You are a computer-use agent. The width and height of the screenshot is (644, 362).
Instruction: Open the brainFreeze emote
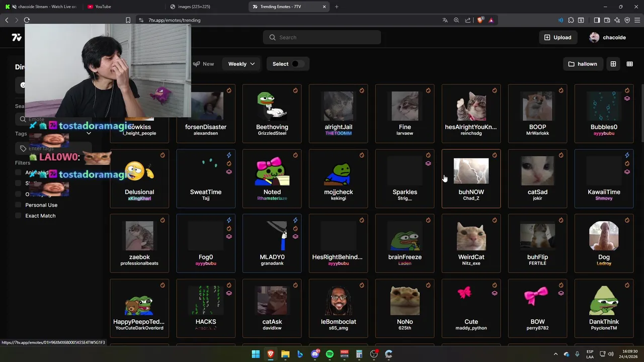point(405,243)
